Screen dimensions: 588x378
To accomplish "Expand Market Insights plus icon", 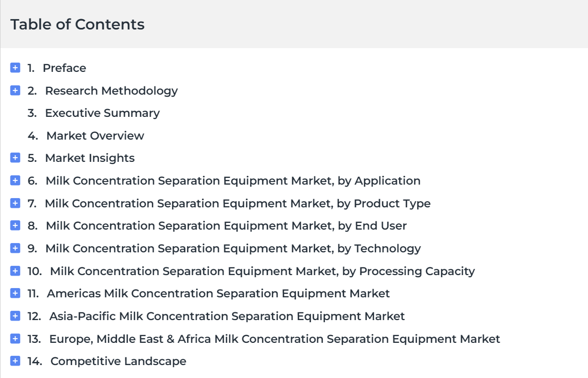I will [x=15, y=158].
